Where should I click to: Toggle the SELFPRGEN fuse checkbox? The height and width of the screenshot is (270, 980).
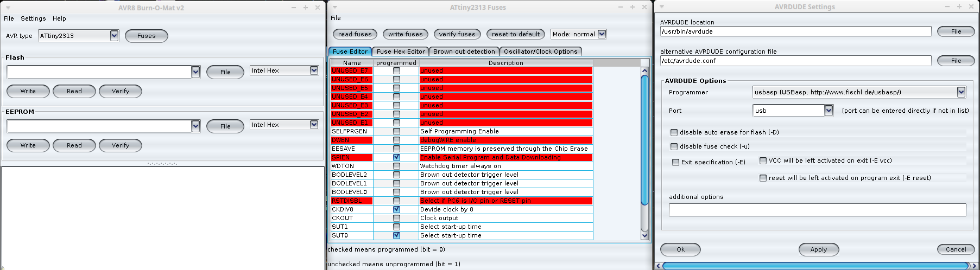[396, 131]
